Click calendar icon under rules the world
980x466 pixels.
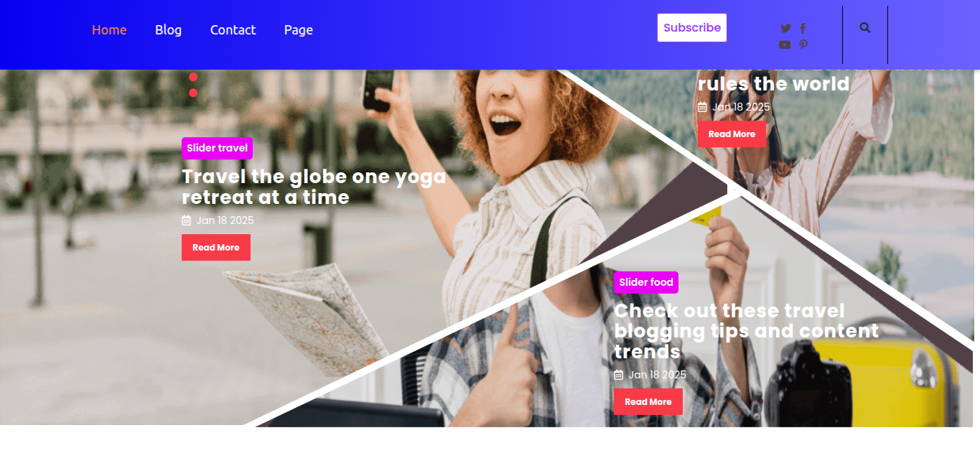tap(702, 107)
